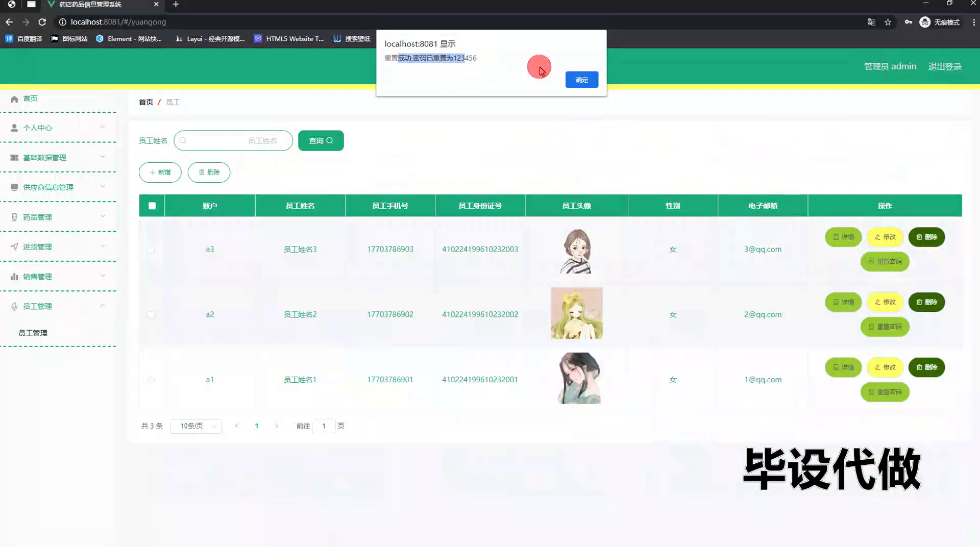Expand the 销售管理 sidebar menu
Screen dimensions: 980x547
point(58,277)
